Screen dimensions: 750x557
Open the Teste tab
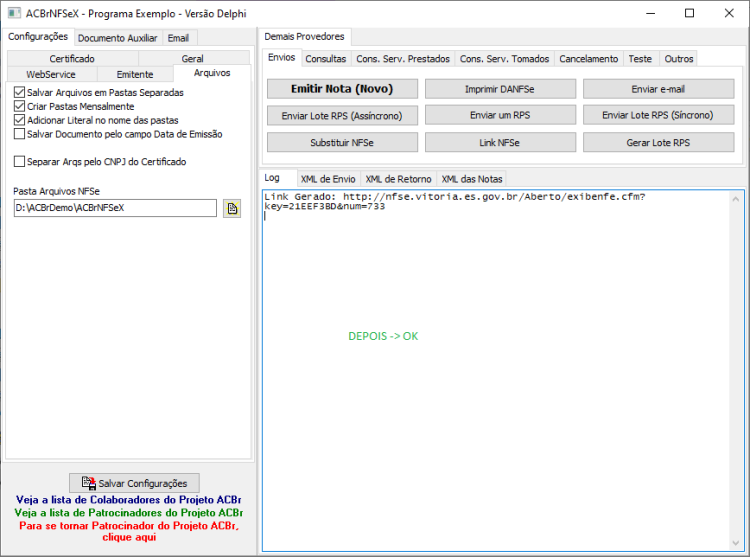(640, 59)
